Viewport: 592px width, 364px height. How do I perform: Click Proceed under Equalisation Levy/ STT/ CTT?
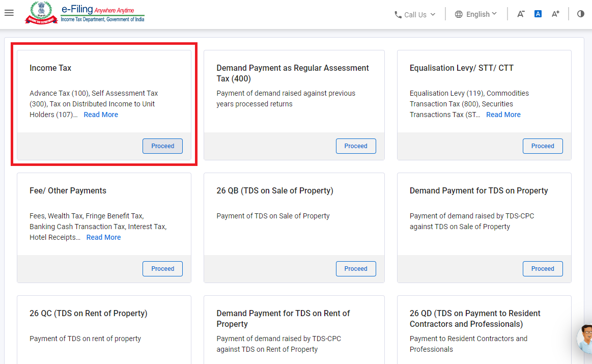[542, 146]
